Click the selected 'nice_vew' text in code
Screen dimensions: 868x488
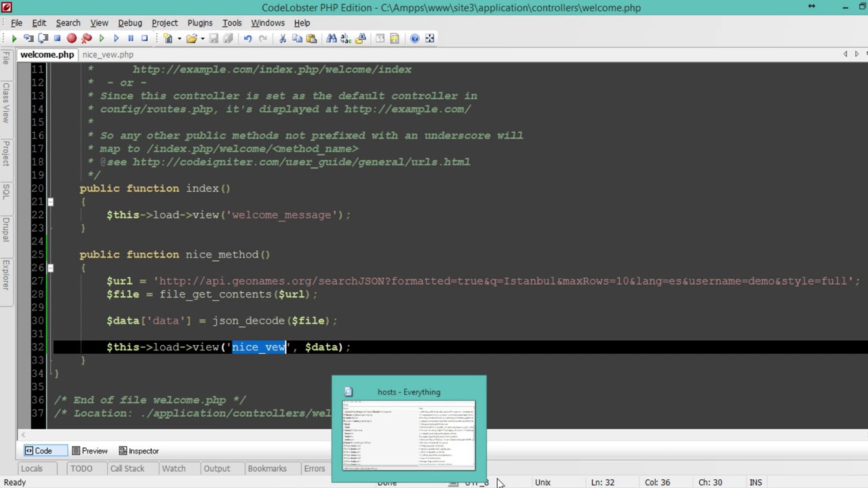(259, 347)
